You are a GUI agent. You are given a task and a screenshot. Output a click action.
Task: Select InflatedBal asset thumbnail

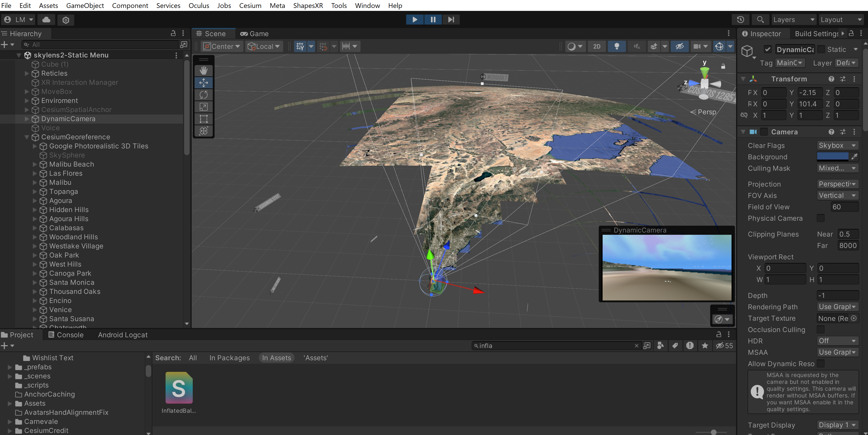tap(179, 388)
